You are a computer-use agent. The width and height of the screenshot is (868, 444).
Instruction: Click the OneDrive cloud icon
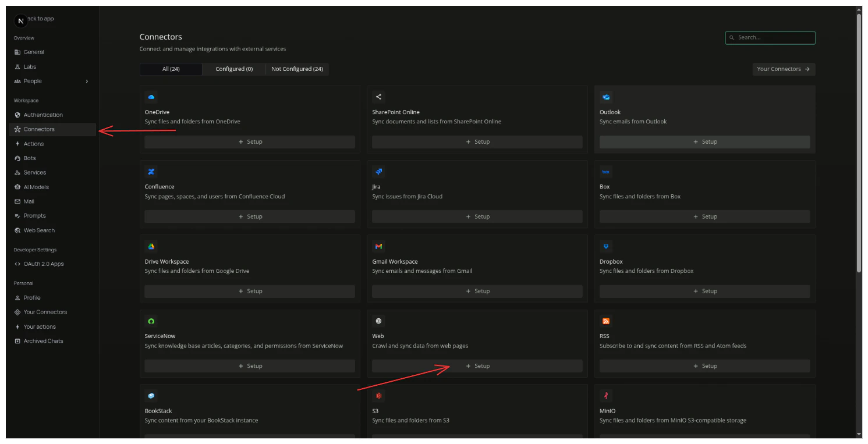[x=151, y=97]
